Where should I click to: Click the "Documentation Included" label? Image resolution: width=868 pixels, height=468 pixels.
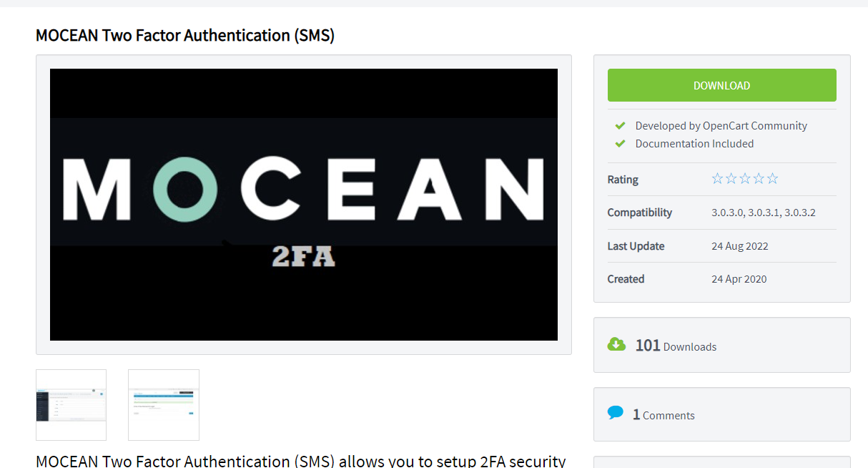pos(694,143)
